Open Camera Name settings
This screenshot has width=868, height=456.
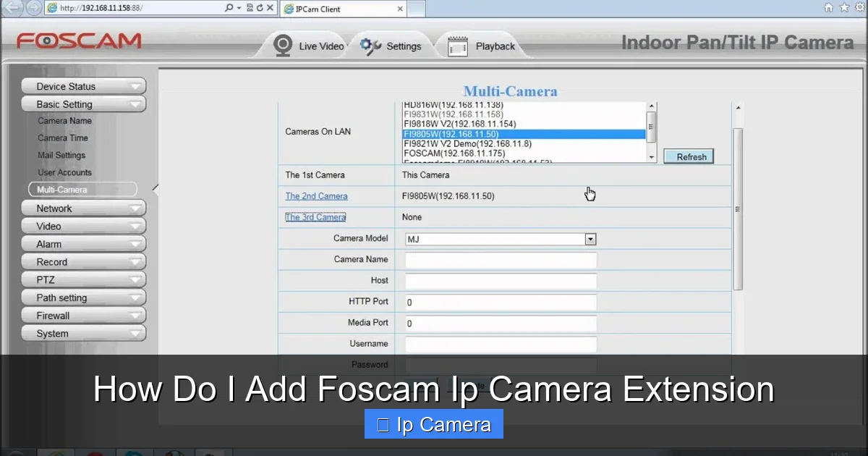coord(64,121)
